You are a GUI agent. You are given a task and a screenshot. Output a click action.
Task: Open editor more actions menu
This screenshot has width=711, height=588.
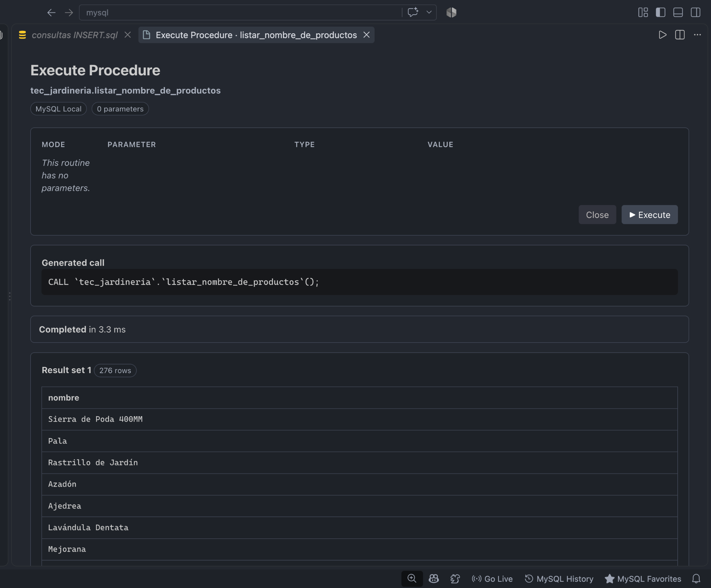point(697,35)
